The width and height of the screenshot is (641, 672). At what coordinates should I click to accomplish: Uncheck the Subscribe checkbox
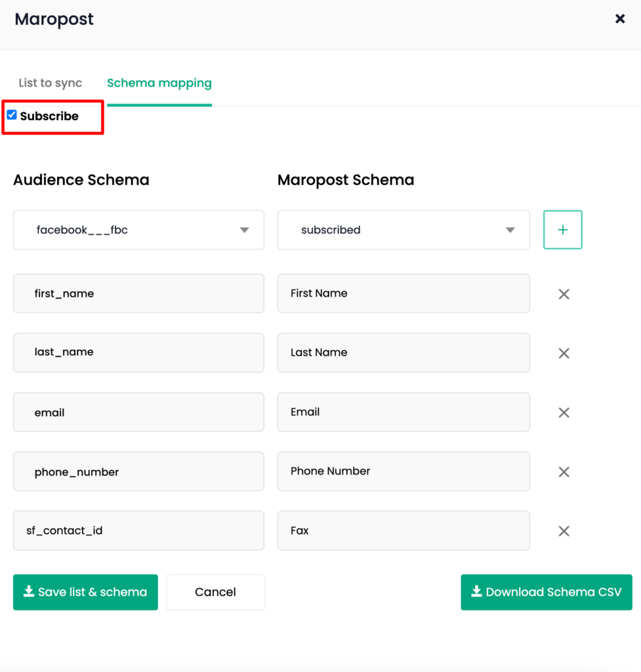(12, 115)
